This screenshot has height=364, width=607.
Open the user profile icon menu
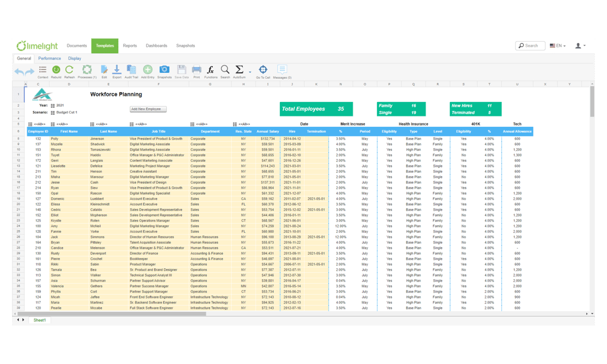click(x=580, y=45)
